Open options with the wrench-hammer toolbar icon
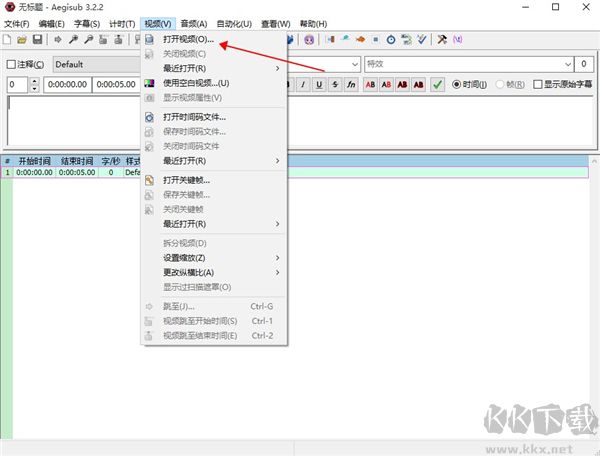Viewport: 600px width, 456px height. click(x=441, y=40)
